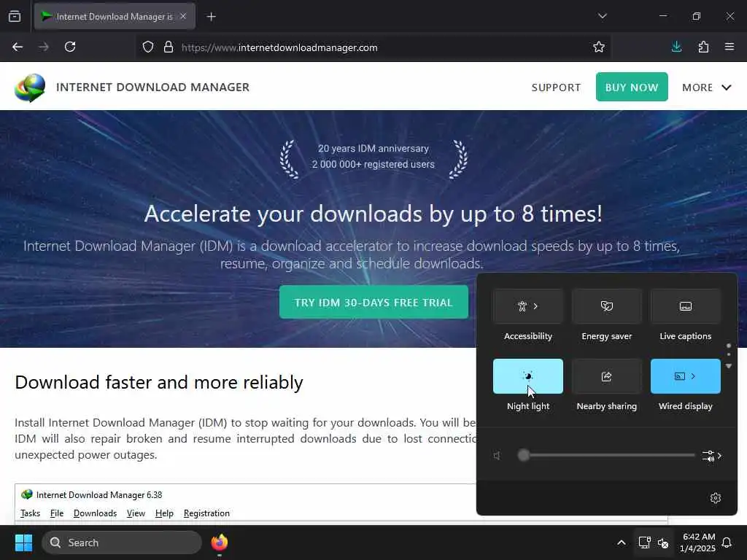Open all settings gear icon
Viewport: 747px width, 560px height.
(715, 498)
